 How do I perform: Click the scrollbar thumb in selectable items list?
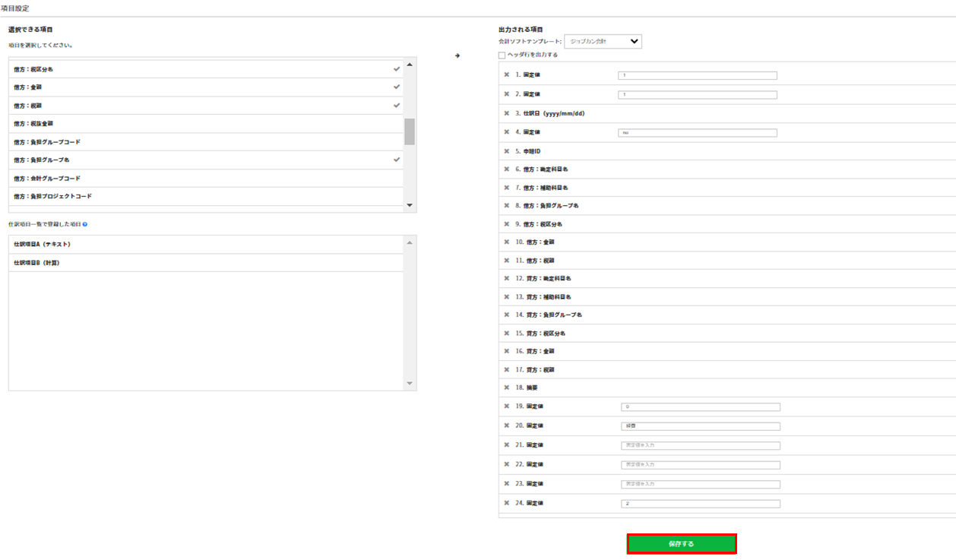pos(410,131)
